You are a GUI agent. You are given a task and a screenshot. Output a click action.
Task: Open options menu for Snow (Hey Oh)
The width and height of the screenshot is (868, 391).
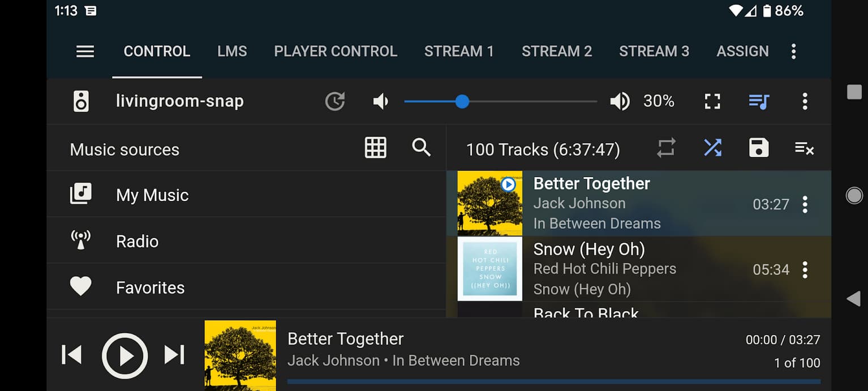805,270
